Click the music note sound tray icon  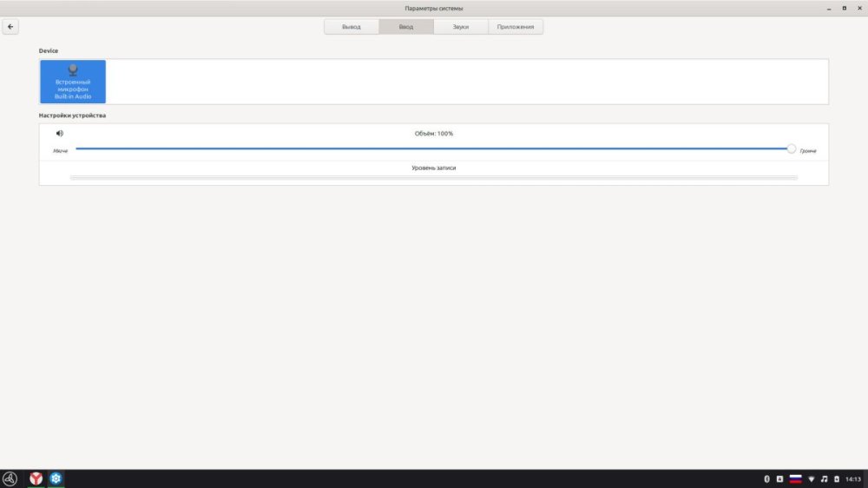tap(825, 479)
